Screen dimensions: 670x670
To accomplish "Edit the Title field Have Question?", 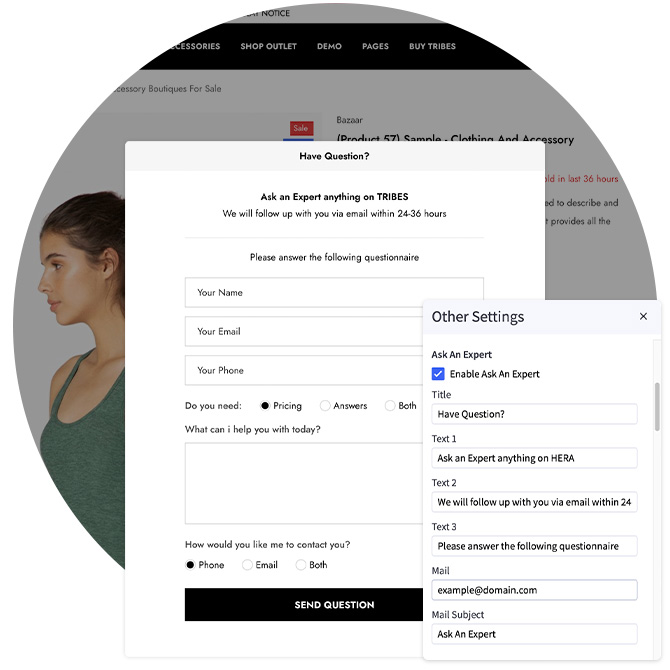I will click(x=534, y=414).
